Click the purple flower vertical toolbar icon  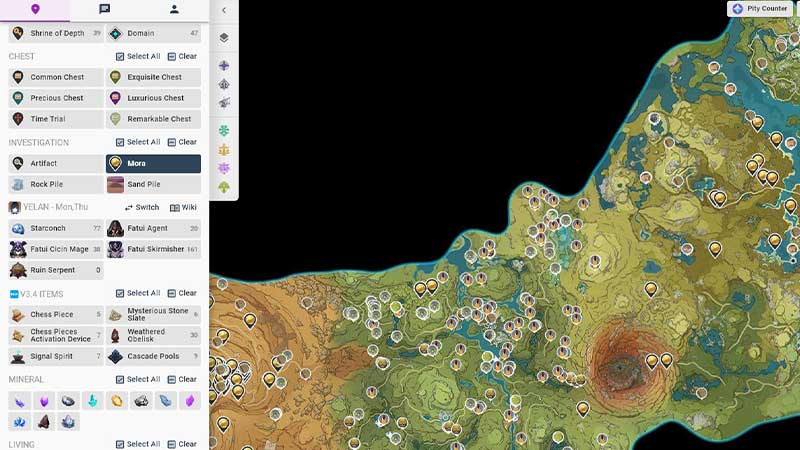[x=224, y=168]
